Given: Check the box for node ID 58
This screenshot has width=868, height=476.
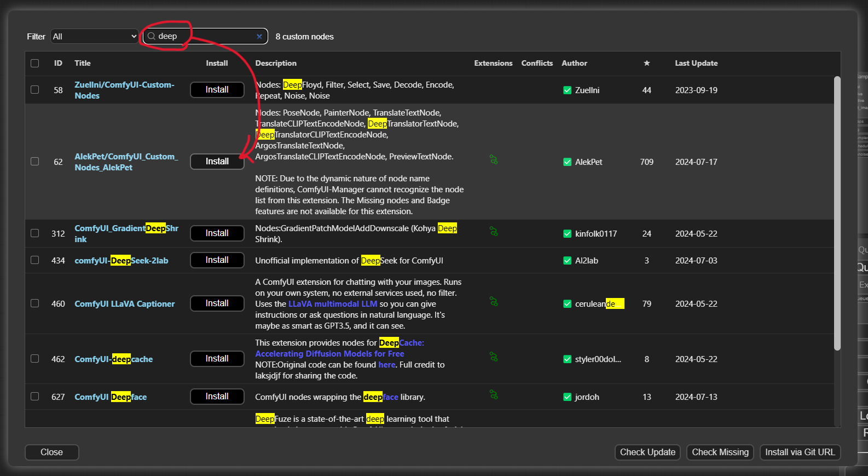Looking at the screenshot, I should (35, 90).
